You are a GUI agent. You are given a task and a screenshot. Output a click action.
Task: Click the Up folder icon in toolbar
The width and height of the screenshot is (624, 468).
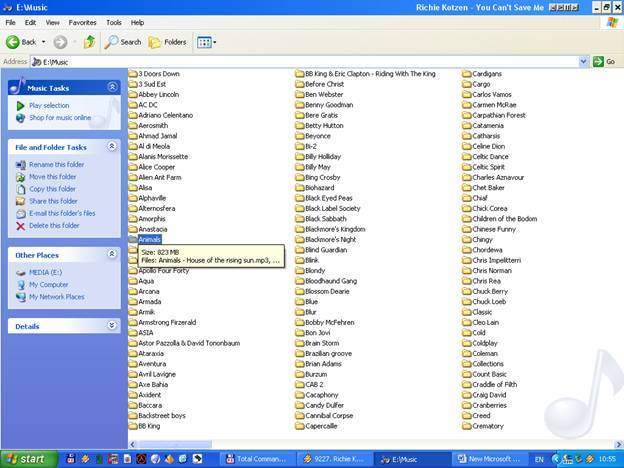[89, 42]
